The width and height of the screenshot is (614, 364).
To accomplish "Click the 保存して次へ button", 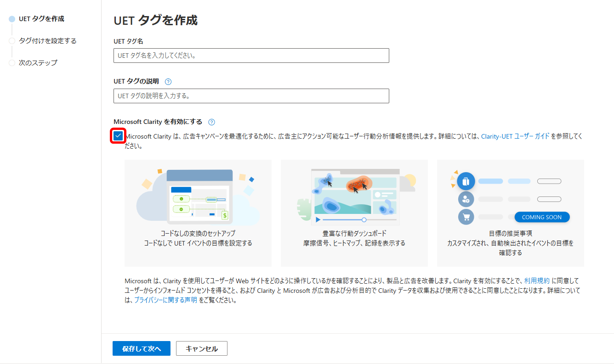I will point(142,348).
